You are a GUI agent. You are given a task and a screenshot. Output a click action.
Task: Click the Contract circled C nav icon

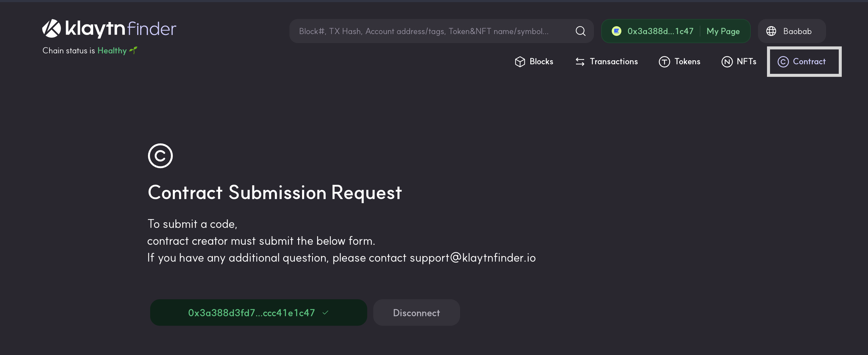[783, 62]
